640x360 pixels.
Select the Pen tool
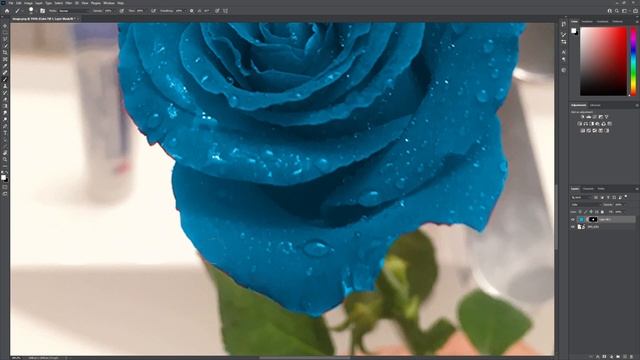(5, 126)
